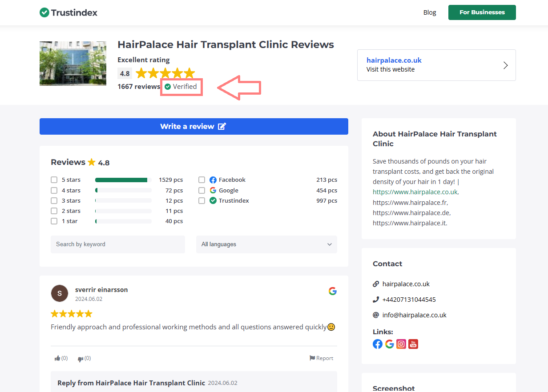The width and height of the screenshot is (548, 392).
Task: Check the Facebook source filter checkbox
Action: tap(201, 180)
